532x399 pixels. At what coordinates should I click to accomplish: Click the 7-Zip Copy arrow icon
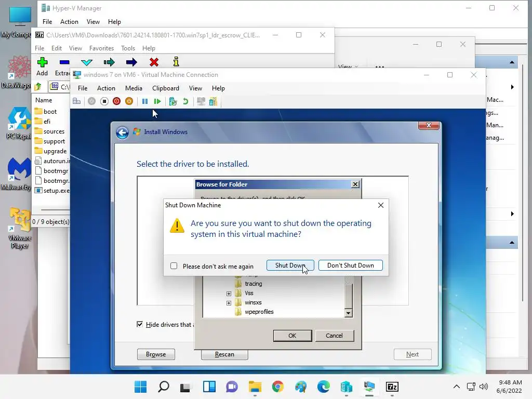point(109,62)
